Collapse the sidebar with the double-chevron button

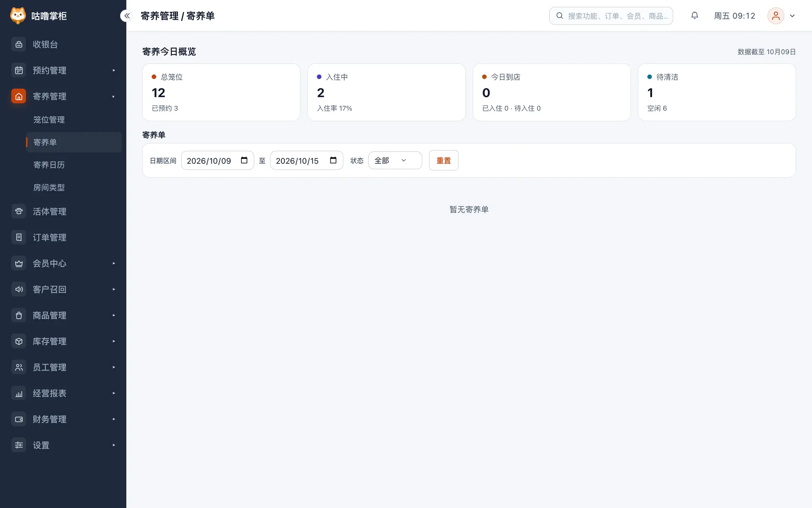click(x=126, y=16)
